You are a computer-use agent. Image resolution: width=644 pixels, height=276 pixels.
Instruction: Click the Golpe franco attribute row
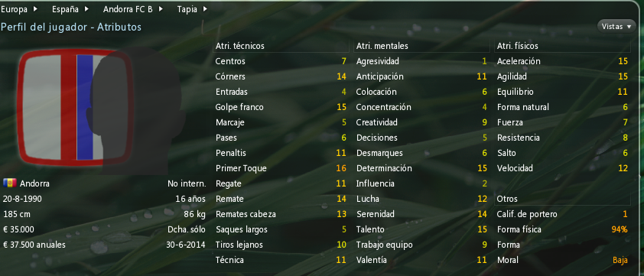coord(281,107)
